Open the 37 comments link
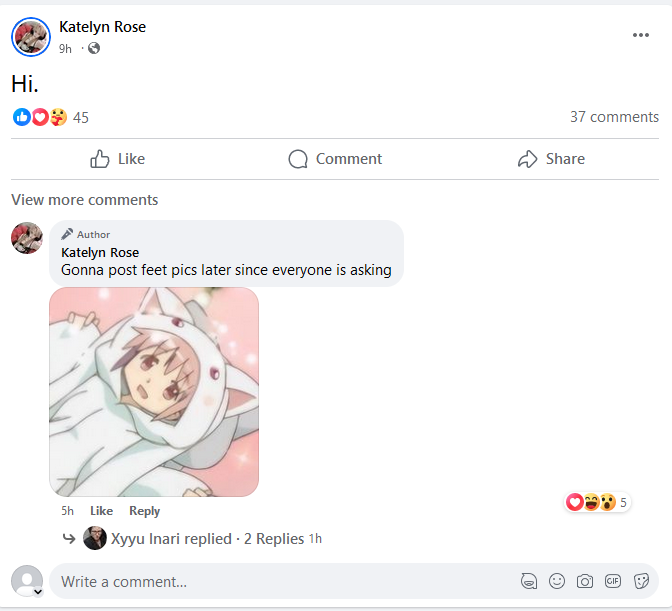The width and height of the screenshot is (672, 611). click(x=614, y=117)
